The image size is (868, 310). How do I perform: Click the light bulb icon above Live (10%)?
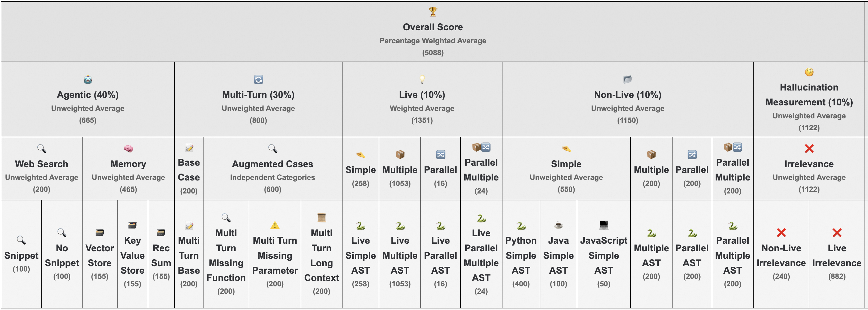pyautogui.click(x=422, y=80)
